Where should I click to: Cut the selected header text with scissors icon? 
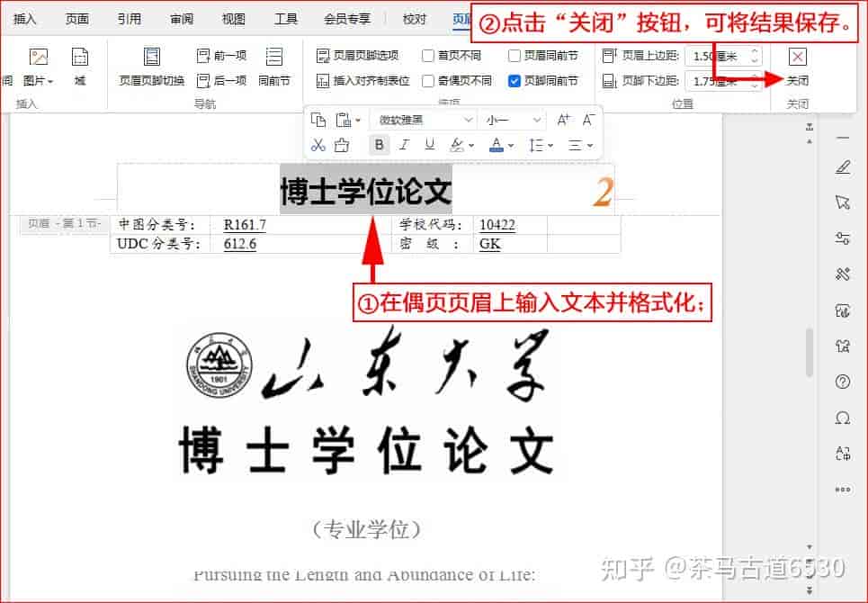(318, 145)
